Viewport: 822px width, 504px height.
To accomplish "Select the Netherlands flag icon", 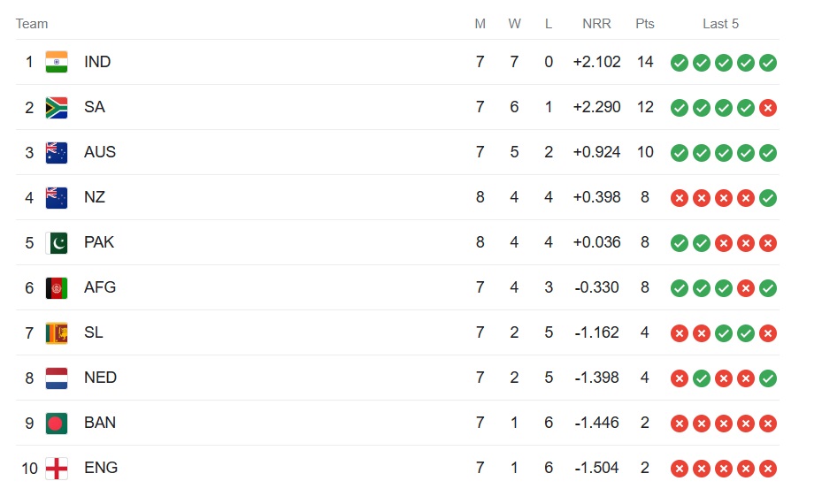I will coord(57,378).
